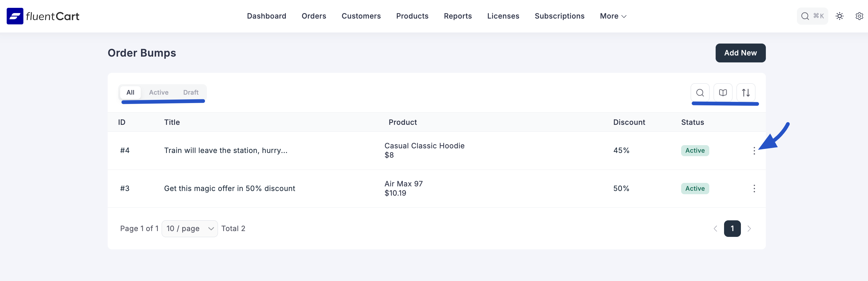Open the global search icon in header
This screenshot has width=868, height=281.
805,16
